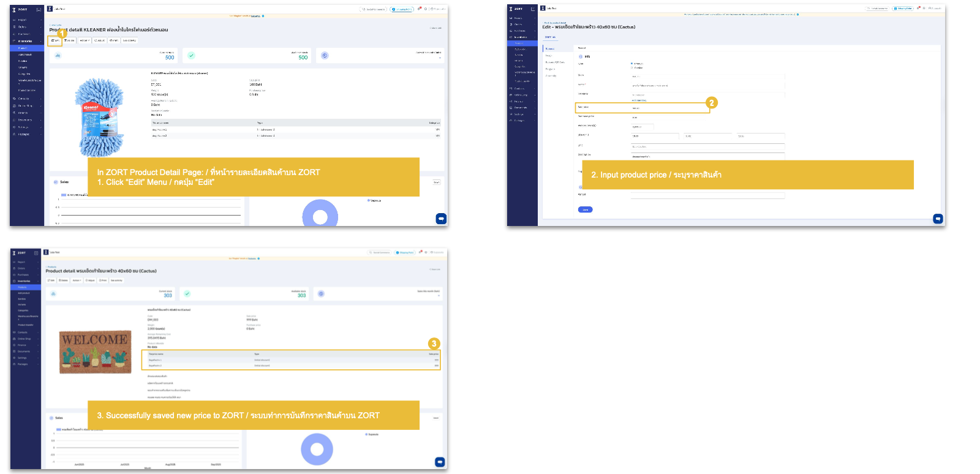This screenshot has width=980, height=474.
Task: Expand Purchases in the Cactus page sidebar
Action: (26, 274)
